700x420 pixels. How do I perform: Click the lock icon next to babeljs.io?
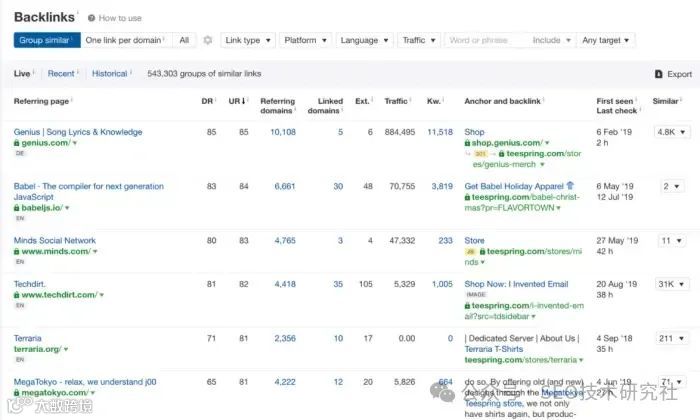coord(17,208)
